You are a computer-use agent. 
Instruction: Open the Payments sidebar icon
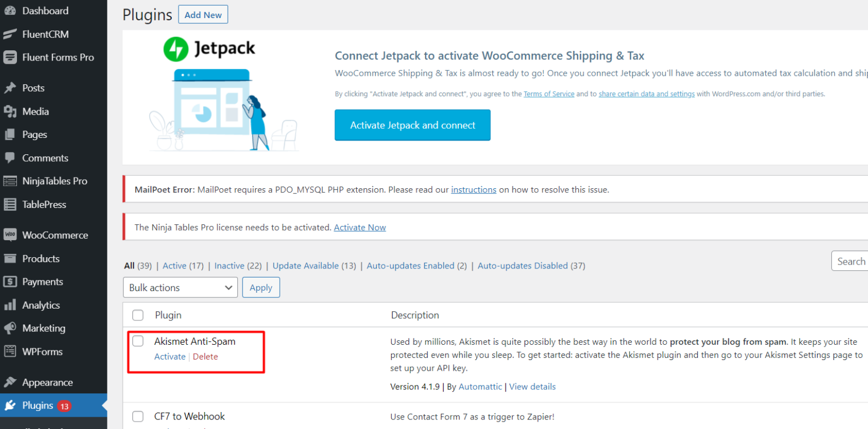[11, 281]
